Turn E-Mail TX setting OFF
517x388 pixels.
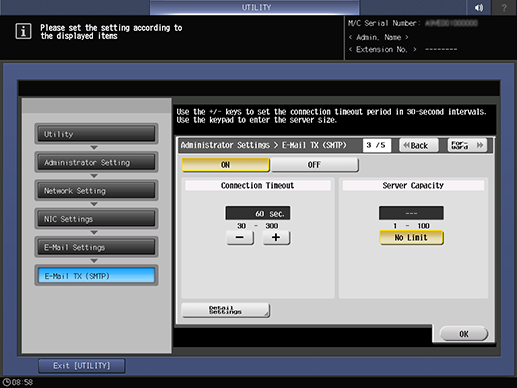(x=315, y=165)
